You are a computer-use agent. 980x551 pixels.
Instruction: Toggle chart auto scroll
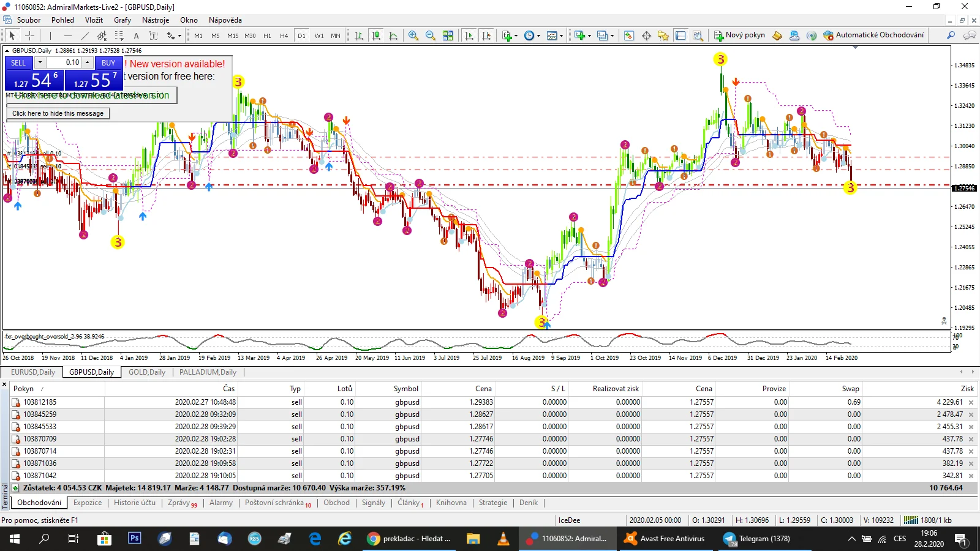pyautogui.click(x=469, y=36)
